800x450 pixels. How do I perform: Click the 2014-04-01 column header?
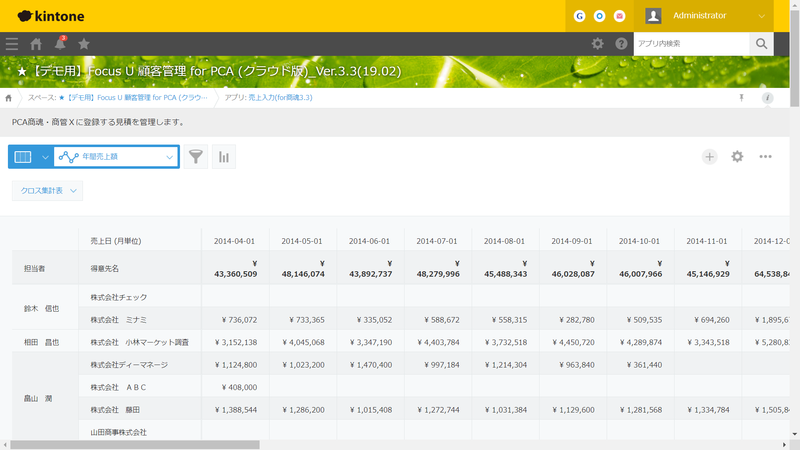point(234,241)
